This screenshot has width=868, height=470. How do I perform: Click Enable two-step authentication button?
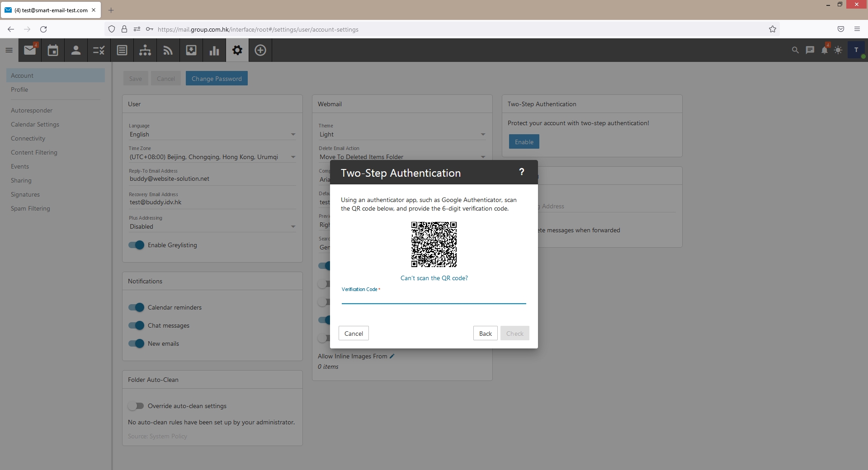click(x=524, y=141)
